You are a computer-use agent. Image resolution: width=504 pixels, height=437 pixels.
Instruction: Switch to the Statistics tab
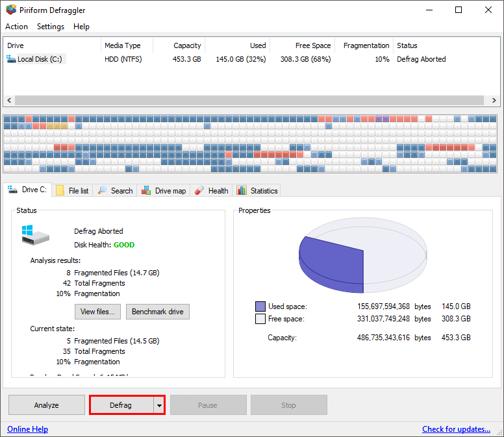pyautogui.click(x=257, y=190)
